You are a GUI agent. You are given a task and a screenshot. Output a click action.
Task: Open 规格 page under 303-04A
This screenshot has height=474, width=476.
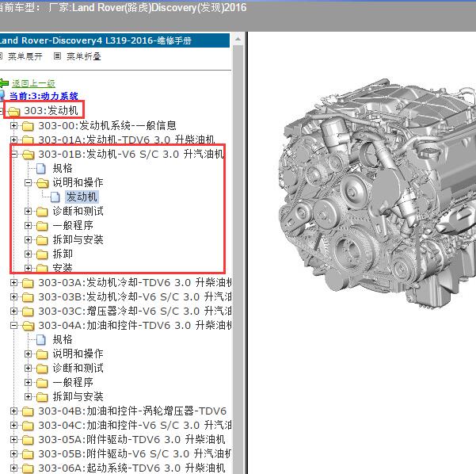point(63,340)
